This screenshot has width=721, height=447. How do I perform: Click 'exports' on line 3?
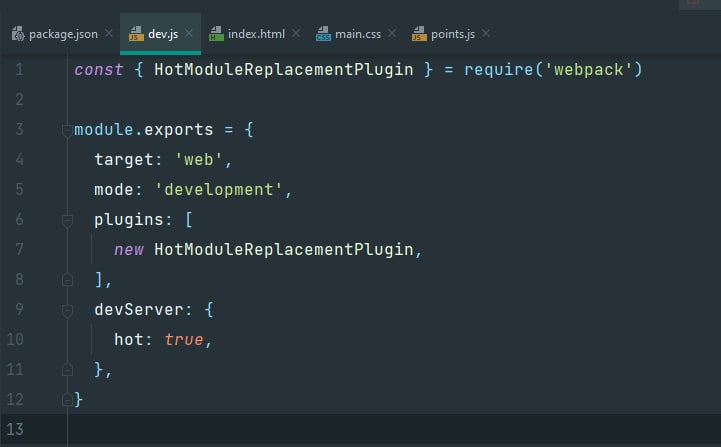(x=179, y=130)
